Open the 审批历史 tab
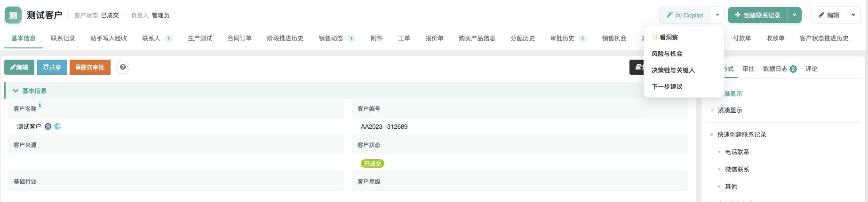This screenshot has height=202, width=868. [x=568, y=38]
